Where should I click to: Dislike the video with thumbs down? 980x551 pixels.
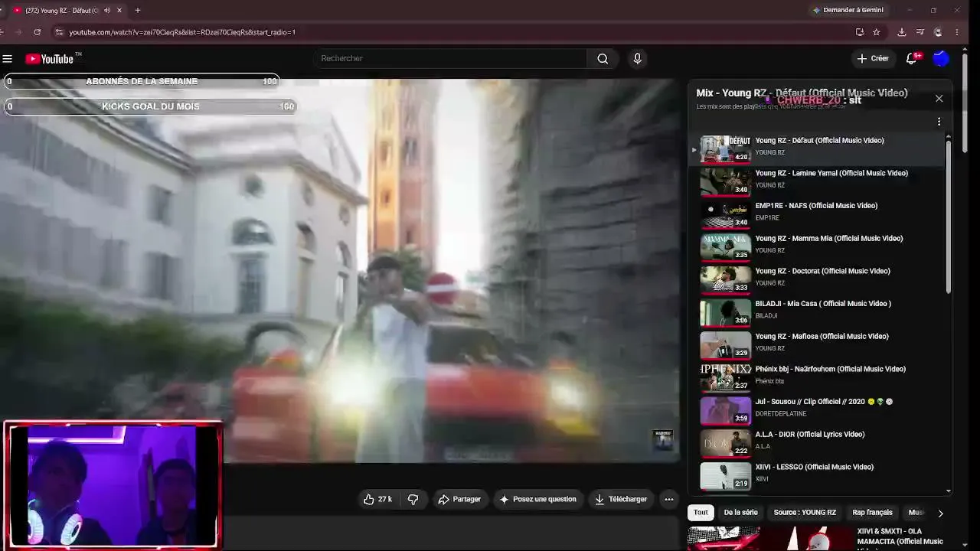[x=413, y=499]
